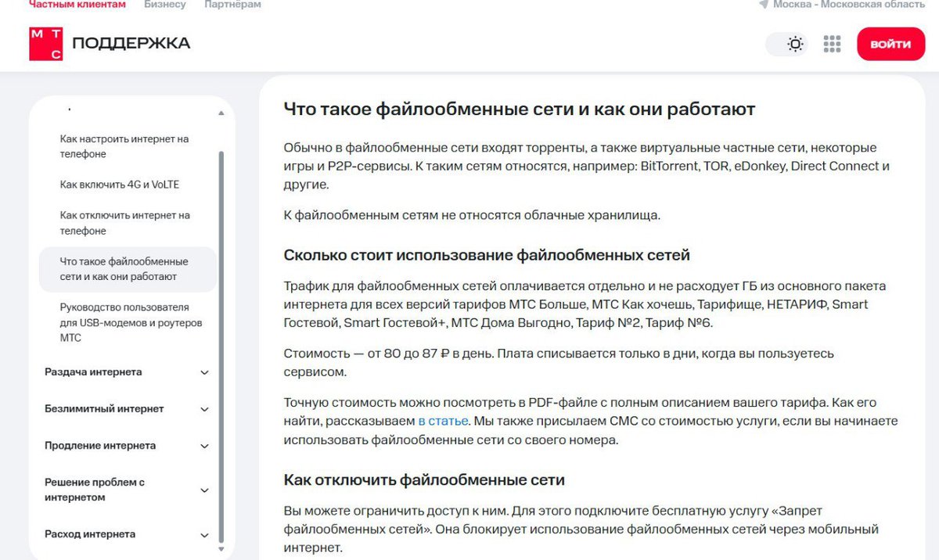The image size is (939, 560).
Task: Open the link 'в статье'
Action: [x=442, y=421]
